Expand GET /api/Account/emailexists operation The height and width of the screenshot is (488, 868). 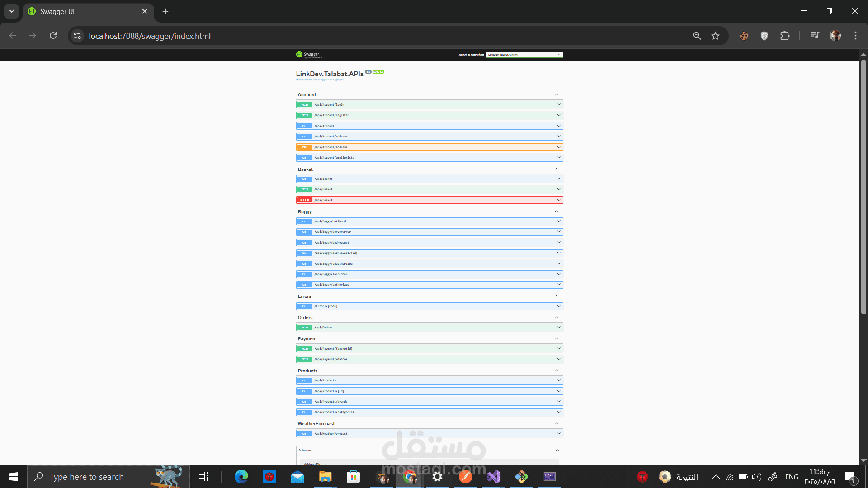coord(429,158)
